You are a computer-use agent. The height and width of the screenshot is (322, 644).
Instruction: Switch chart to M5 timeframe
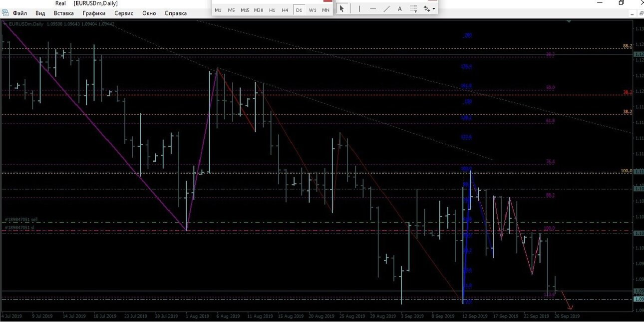click(x=231, y=9)
